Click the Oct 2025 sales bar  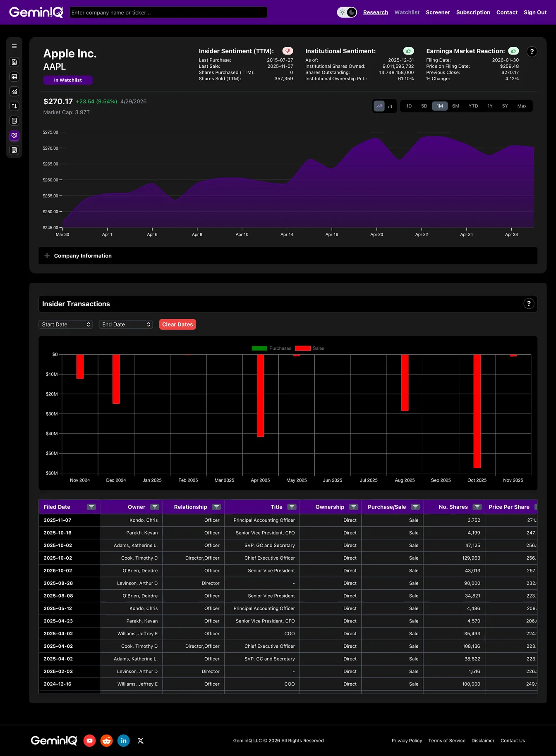click(x=477, y=411)
